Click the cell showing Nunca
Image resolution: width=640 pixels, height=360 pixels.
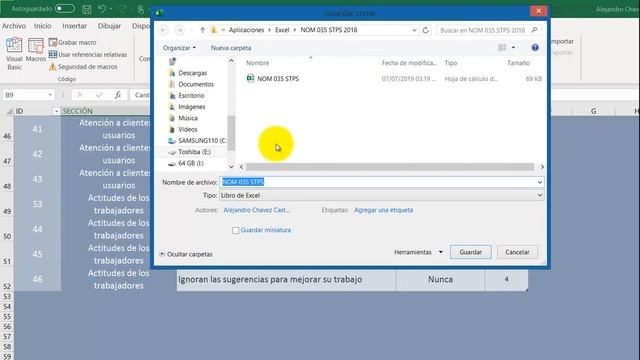[x=440, y=280]
